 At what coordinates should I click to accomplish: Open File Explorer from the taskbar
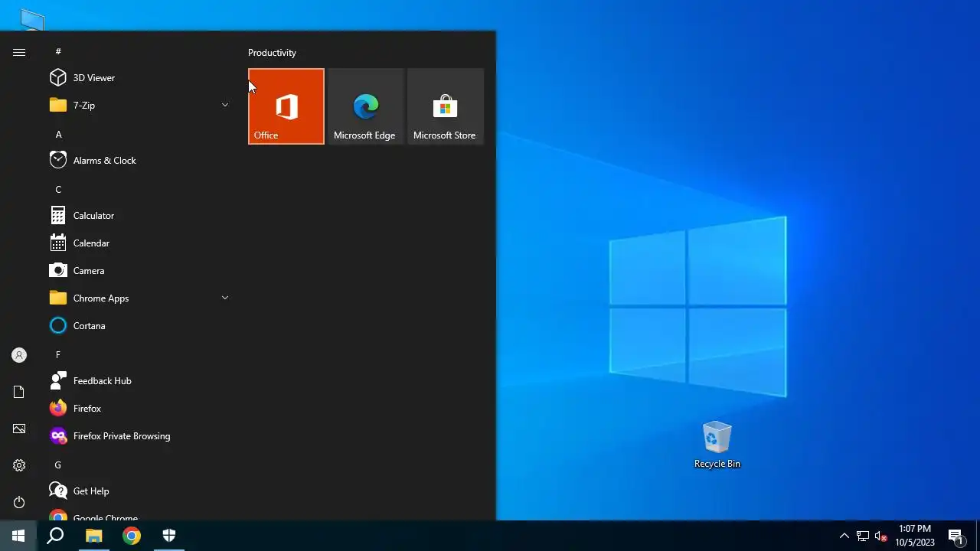(93, 536)
